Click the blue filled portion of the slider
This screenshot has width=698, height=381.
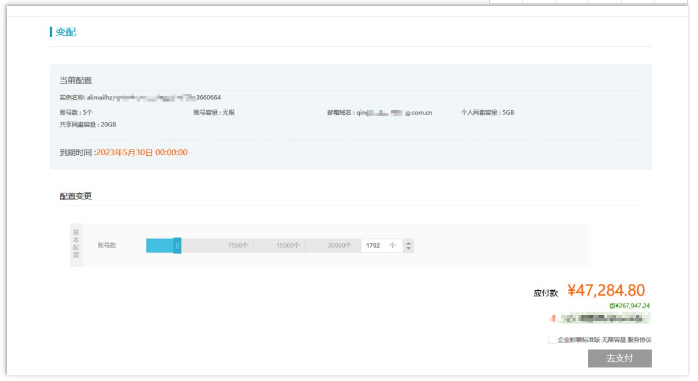[160, 245]
